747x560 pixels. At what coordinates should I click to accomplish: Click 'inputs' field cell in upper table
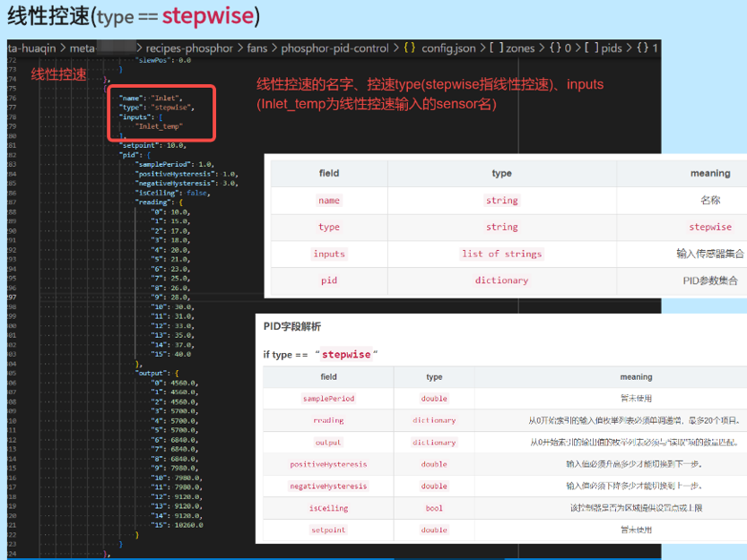point(329,254)
